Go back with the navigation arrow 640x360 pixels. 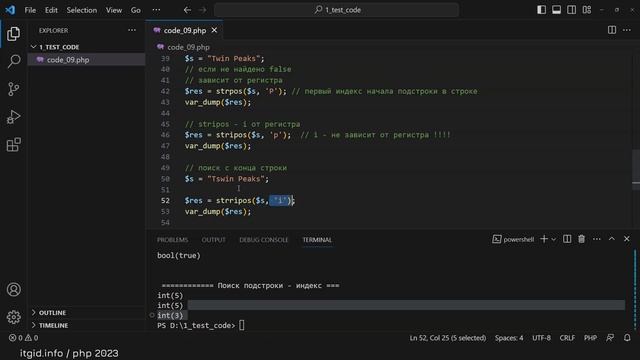click(187, 10)
